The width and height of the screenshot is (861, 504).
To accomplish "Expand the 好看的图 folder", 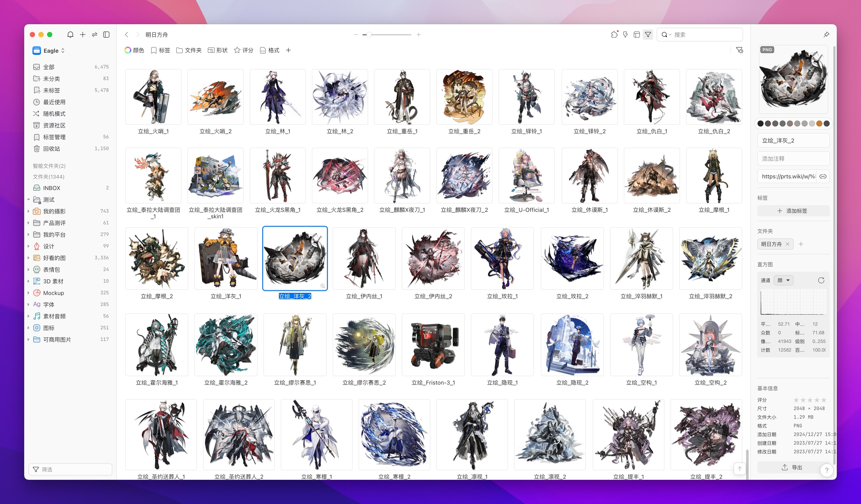I will click(28, 258).
